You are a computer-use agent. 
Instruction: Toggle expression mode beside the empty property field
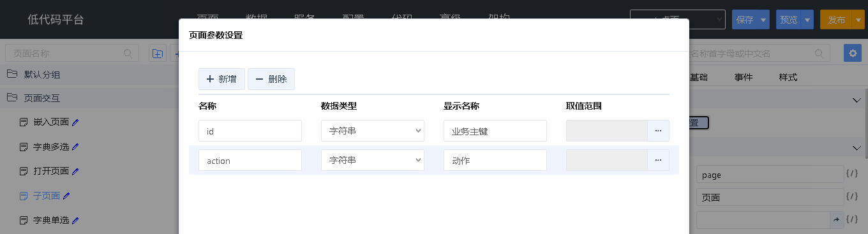pyautogui.click(x=851, y=219)
